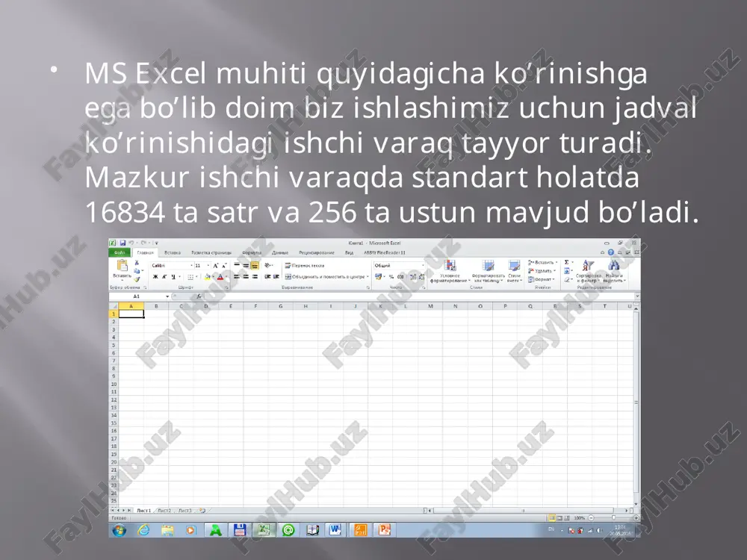Open Conditional Formatting (Условное форматирование)
Image resolution: width=747 pixels, height=560 pixels.
coord(450,271)
